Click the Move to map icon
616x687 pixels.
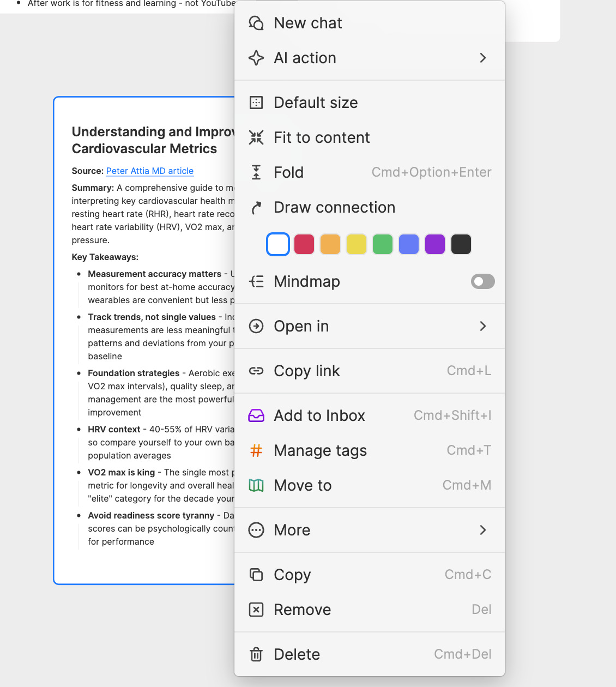(256, 485)
